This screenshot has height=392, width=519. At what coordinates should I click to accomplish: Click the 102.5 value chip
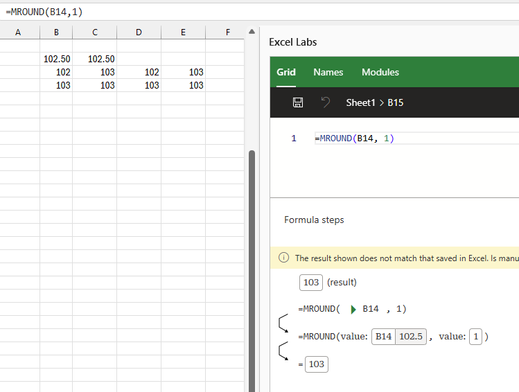click(411, 336)
